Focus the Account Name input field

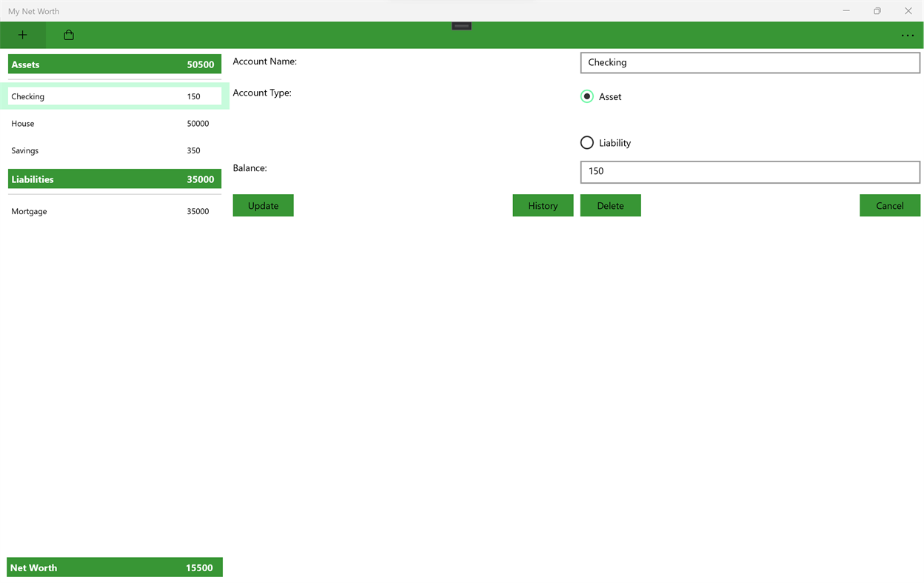[x=750, y=62]
